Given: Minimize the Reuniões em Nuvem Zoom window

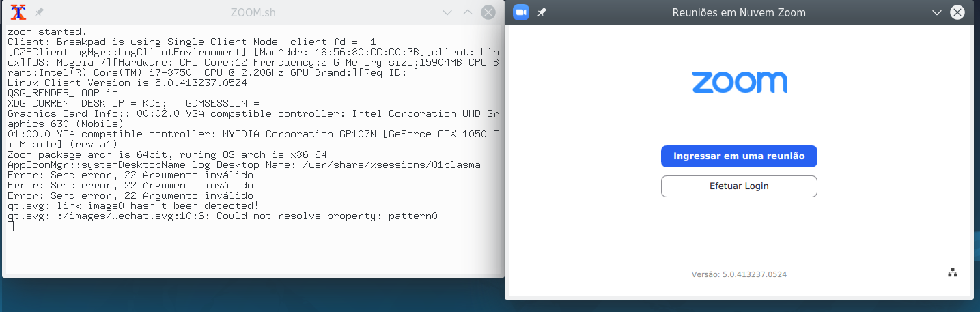Looking at the screenshot, I should (938, 12).
